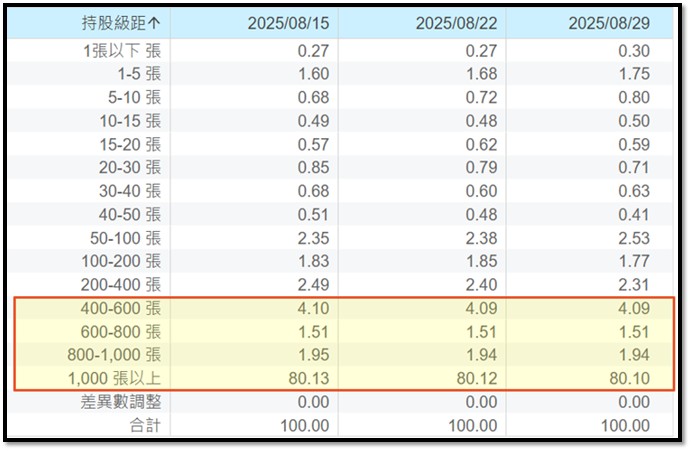Click the 2.31 value in 200-400 張 row
Viewport: 691px width, 451px height.
pyautogui.click(x=634, y=285)
